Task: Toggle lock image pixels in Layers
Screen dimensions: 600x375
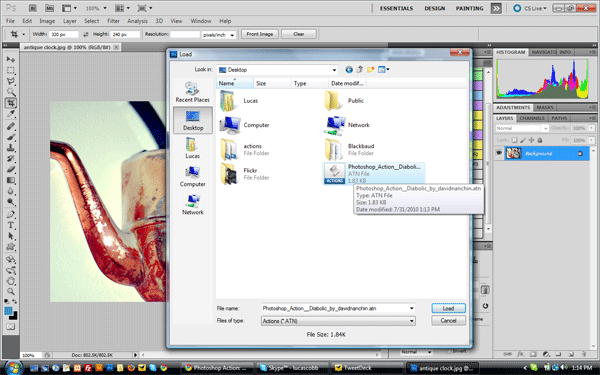Action: [x=523, y=140]
